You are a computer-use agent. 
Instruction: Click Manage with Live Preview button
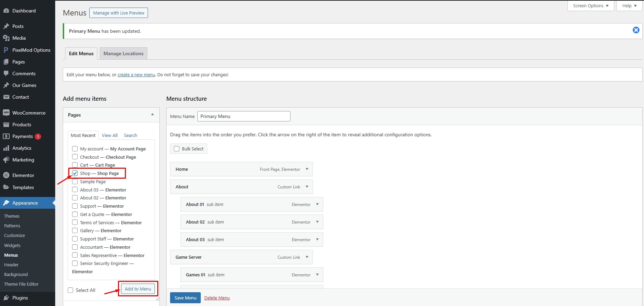[x=119, y=13]
